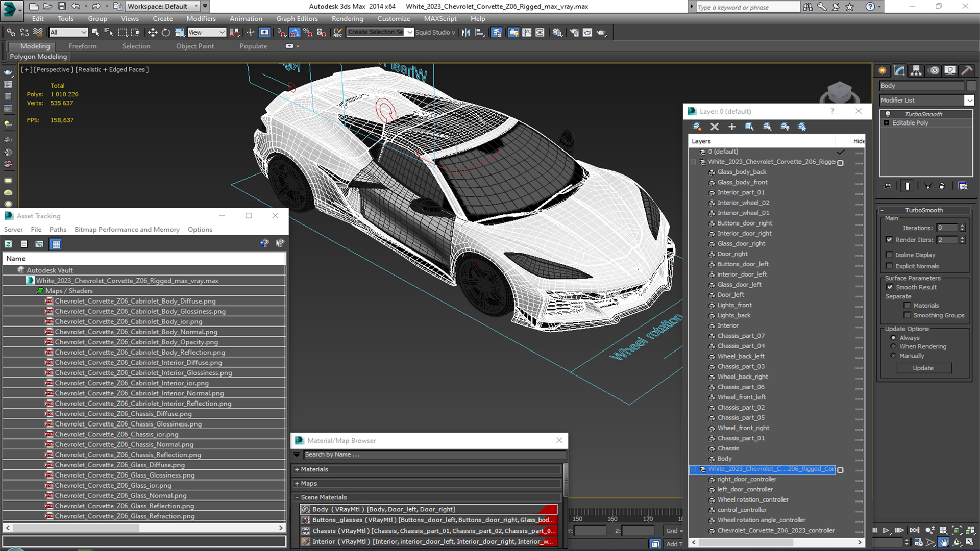This screenshot has width=980, height=551.
Task: Enable Explicit Normals checkbox
Action: coord(889,266)
